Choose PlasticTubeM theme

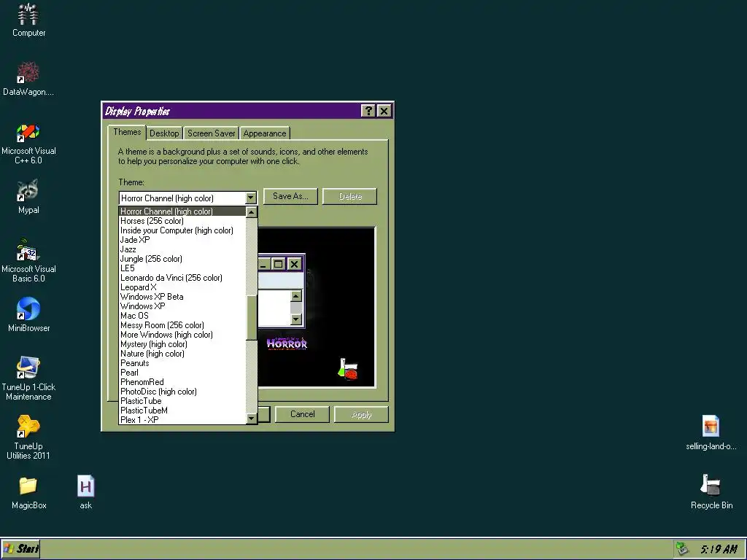(182, 411)
